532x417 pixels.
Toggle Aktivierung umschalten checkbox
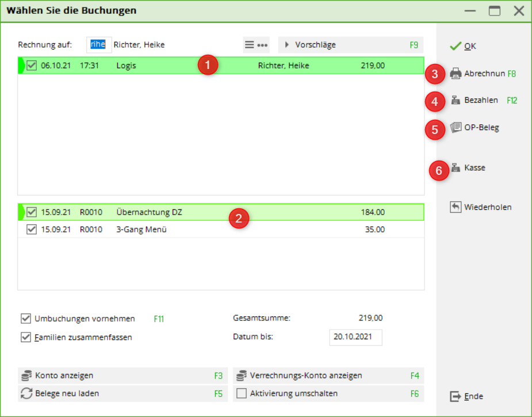242,394
